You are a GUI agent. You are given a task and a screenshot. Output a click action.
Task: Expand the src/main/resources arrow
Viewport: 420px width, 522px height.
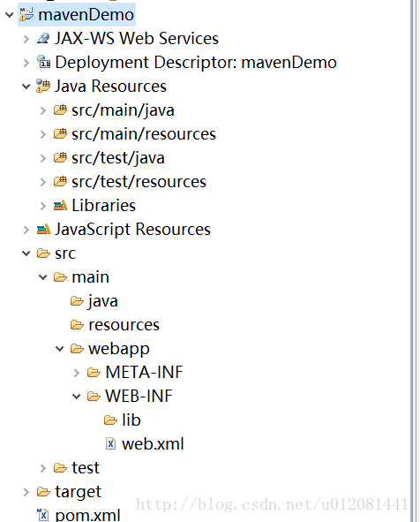(x=43, y=134)
